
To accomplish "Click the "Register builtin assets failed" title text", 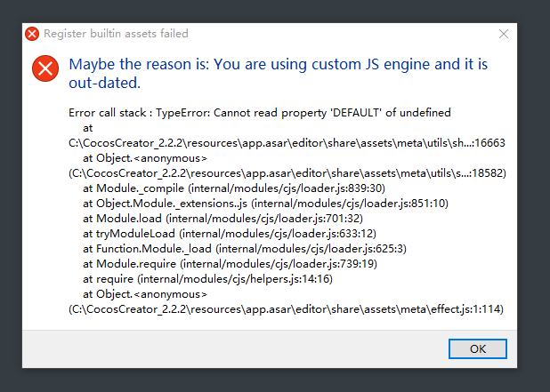I will 116,34.
